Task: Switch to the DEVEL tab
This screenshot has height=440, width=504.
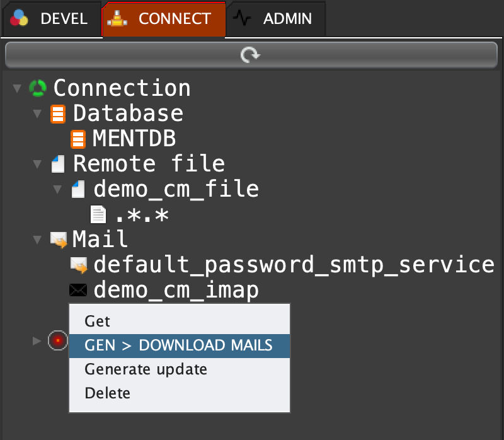Action: coord(50,19)
